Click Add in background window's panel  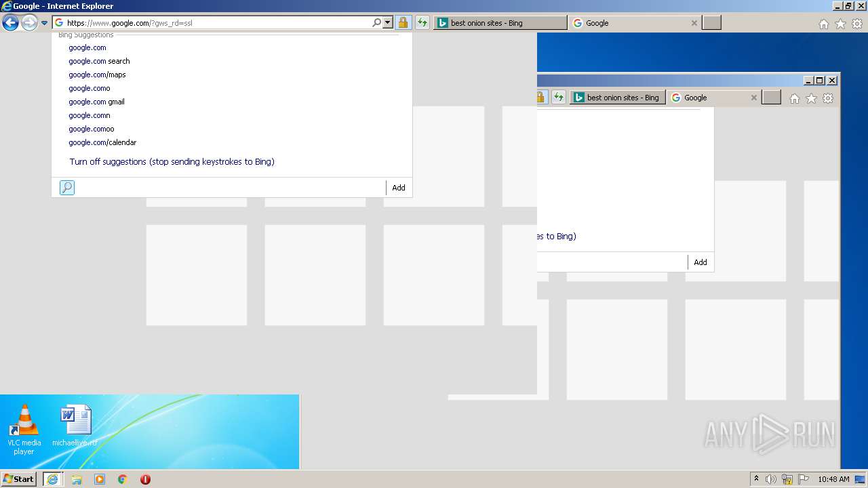pyautogui.click(x=701, y=262)
